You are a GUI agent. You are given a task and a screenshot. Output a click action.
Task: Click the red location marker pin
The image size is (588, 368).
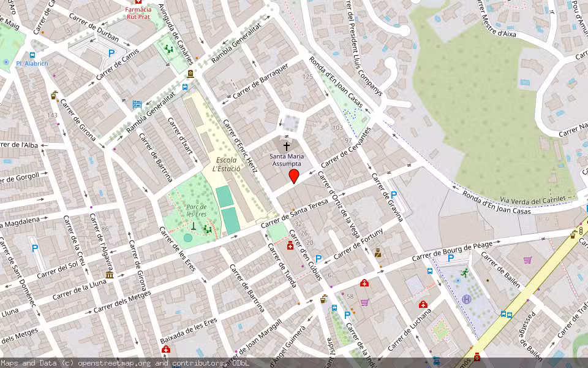point(294,177)
